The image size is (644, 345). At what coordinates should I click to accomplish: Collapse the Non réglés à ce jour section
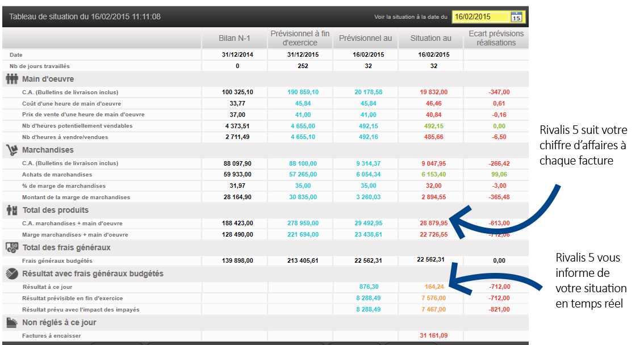[59, 322]
